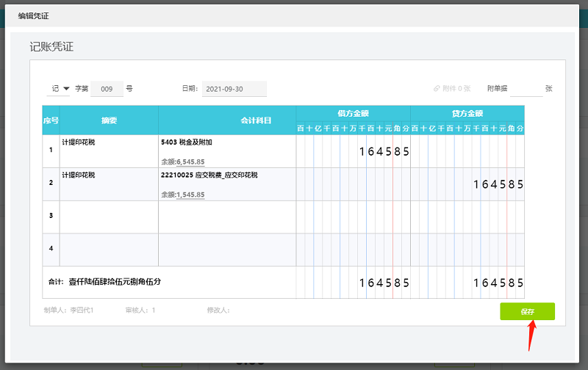Screen dimensions: 588x370
Task: Click the 附件 0 张 attachment link icon
Action: (x=437, y=88)
